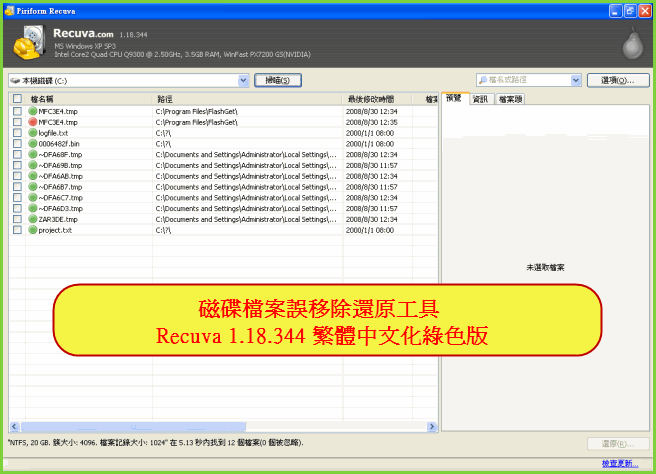Expand the filename or path filter dropdown arrow
This screenshot has width=656, height=474.
point(575,80)
